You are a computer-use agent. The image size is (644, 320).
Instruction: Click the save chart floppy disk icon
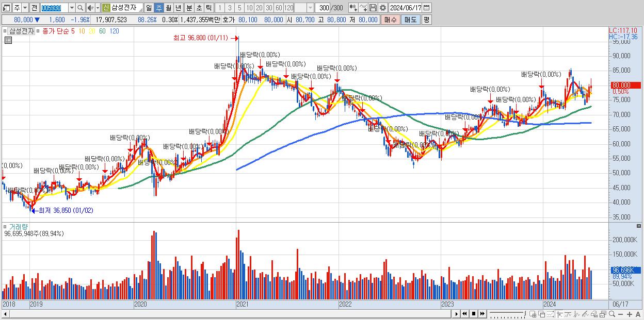click(373, 8)
